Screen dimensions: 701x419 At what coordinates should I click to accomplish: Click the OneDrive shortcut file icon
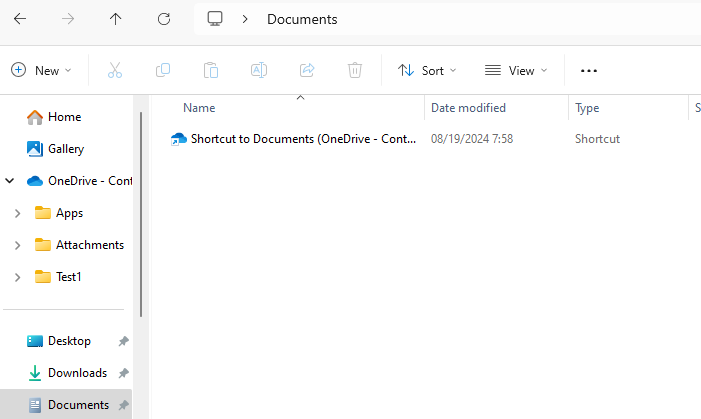point(179,139)
